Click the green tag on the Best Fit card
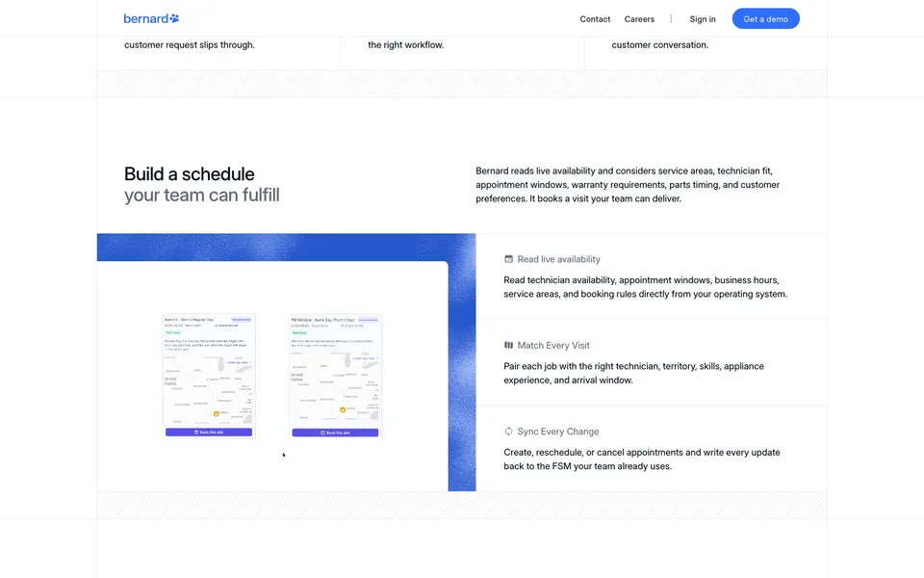Viewport: 924px width, 578px height. (172, 332)
